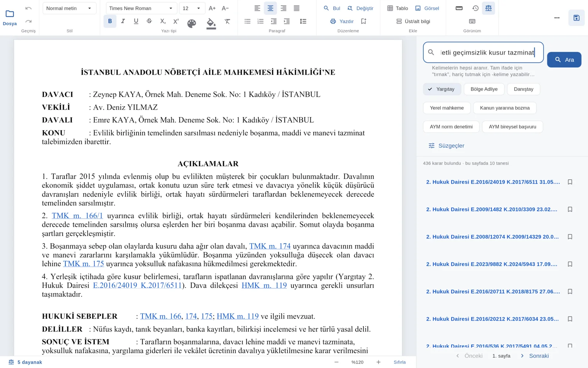Open the Dosya file menu

tap(10, 18)
